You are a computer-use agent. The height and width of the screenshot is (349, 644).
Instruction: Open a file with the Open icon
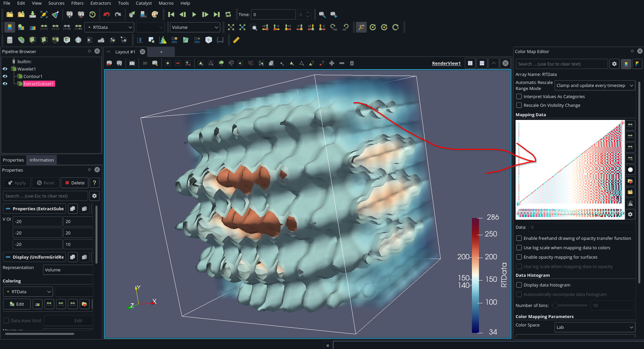tap(10, 14)
